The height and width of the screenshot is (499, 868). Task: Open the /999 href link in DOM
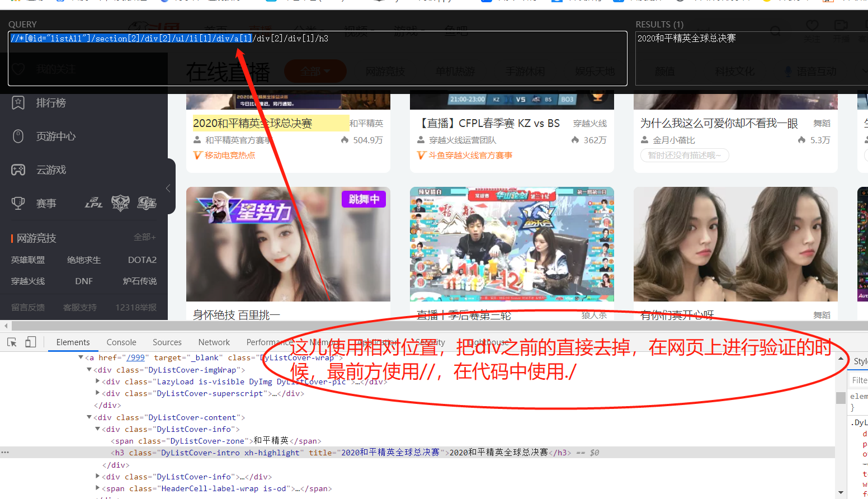click(x=136, y=357)
